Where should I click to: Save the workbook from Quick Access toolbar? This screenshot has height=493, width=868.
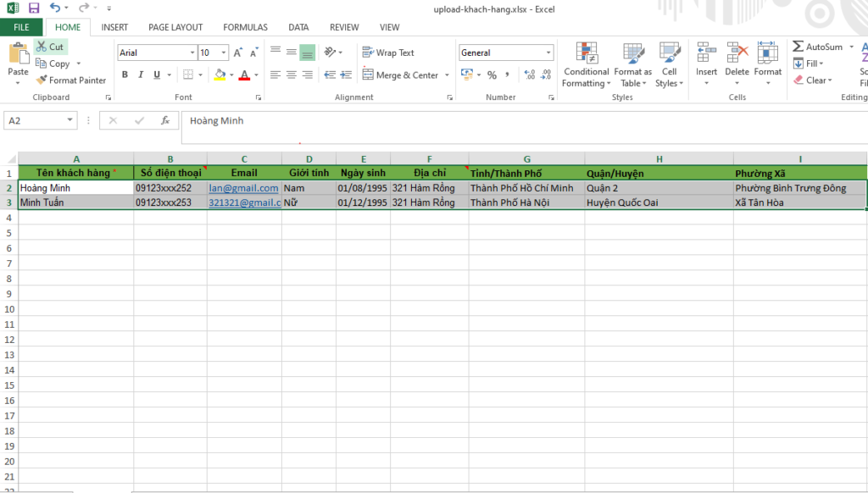tap(34, 8)
